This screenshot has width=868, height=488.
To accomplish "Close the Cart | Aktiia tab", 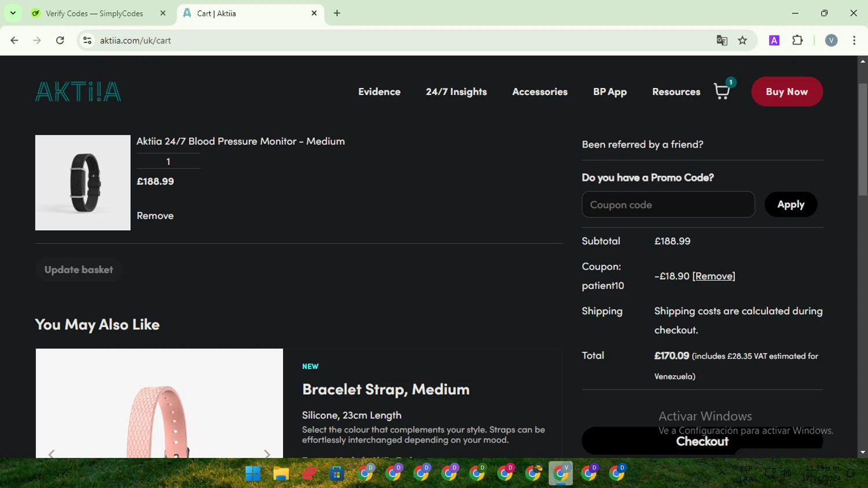I will pos(314,13).
